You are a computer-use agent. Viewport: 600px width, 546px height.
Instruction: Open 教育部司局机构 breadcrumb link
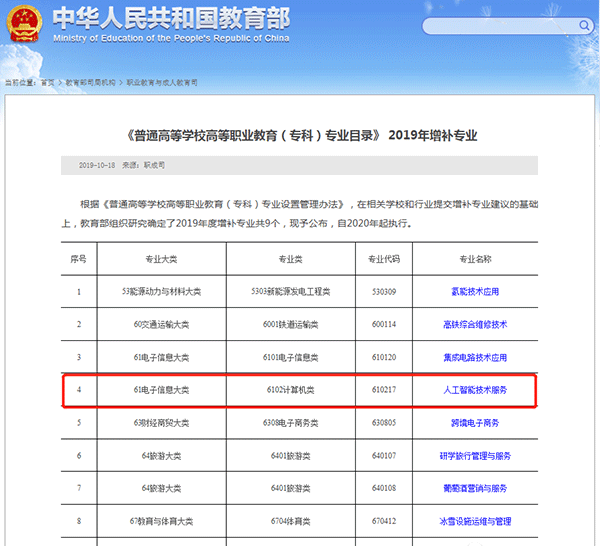click(91, 82)
